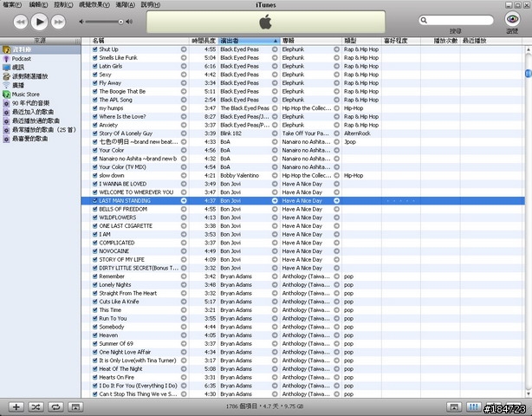Image resolution: width=532 pixels, height=416 pixels.
Task: Sort by 演出者 artist column header
Action: coord(250,41)
